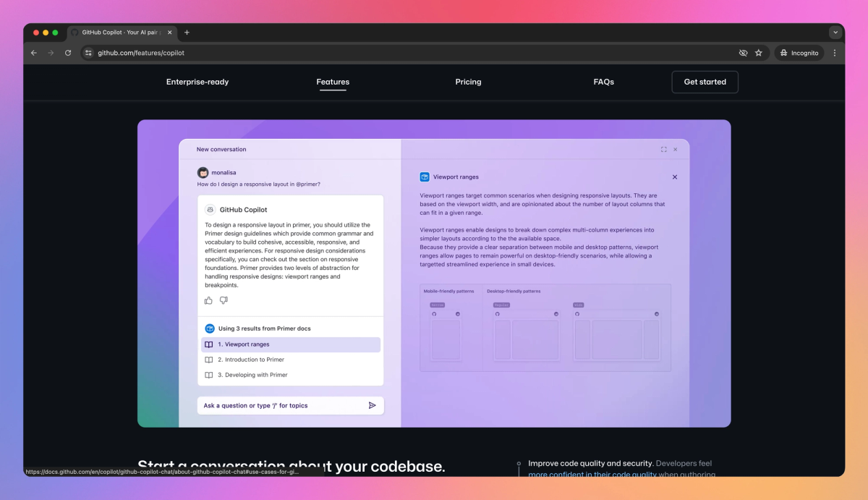Close the GitHub Copilot tab
Image resolution: width=868 pixels, height=500 pixels.
170,33
